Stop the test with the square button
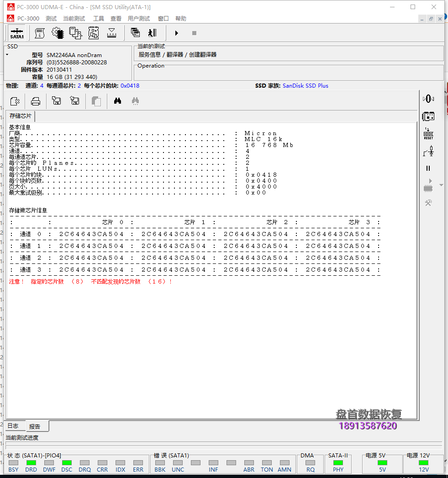The width and height of the screenshot is (448, 478). (194, 33)
